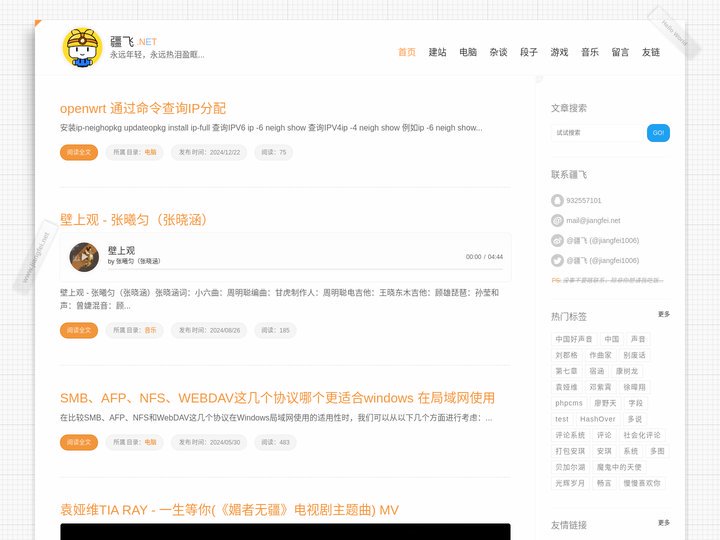Viewport: 720px width, 540px height.
Task: Select the phpcms tag
Action: (x=568, y=403)
